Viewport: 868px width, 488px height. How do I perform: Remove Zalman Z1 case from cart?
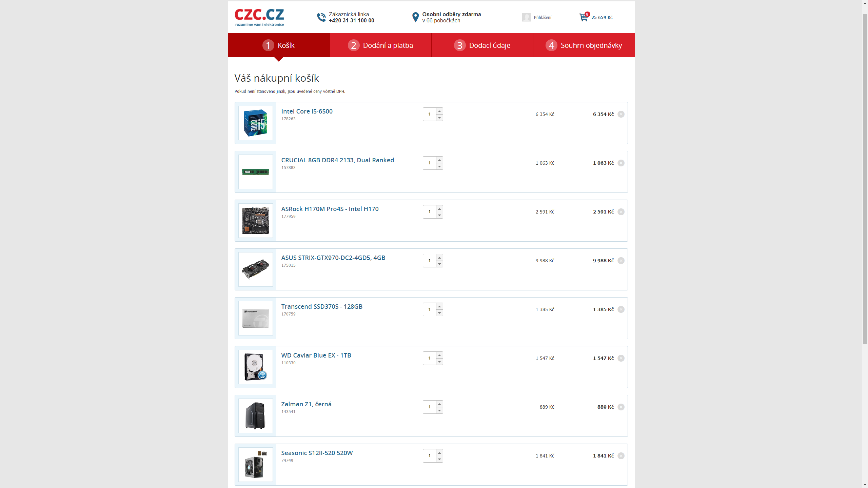coord(621,407)
